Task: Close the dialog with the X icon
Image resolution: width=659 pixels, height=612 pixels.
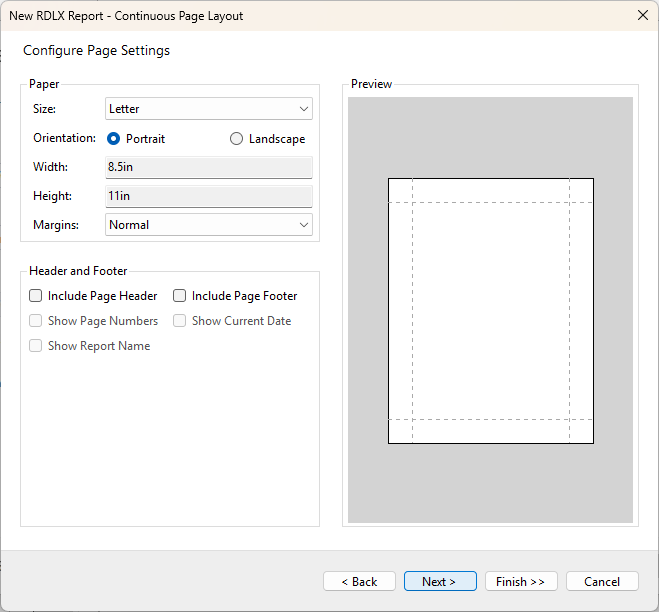Action: coord(642,15)
